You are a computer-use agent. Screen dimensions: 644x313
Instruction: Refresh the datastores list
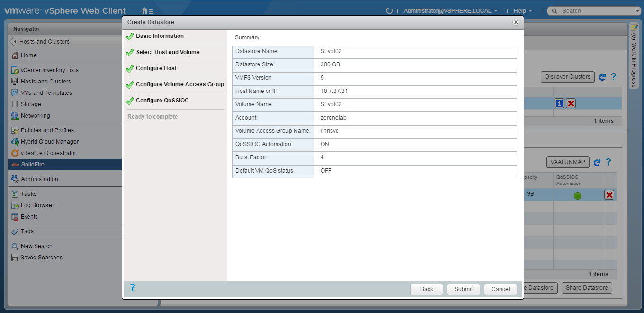click(x=597, y=162)
